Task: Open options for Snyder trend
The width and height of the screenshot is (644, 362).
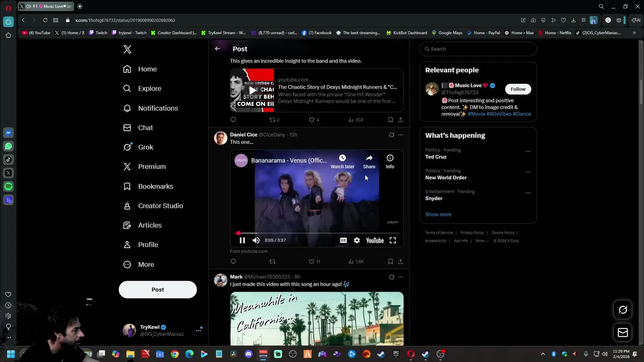Action: 528,193
